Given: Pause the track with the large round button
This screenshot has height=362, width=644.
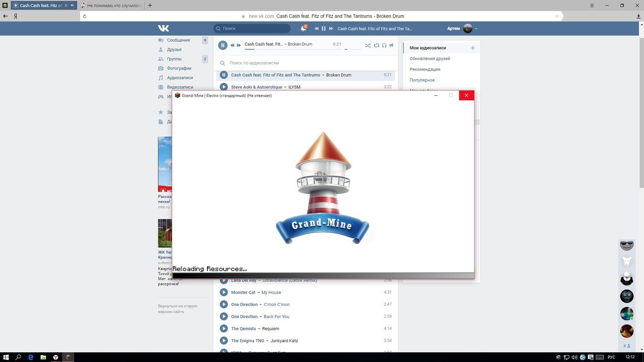Looking at the screenshot, I should tap(223, 45).
